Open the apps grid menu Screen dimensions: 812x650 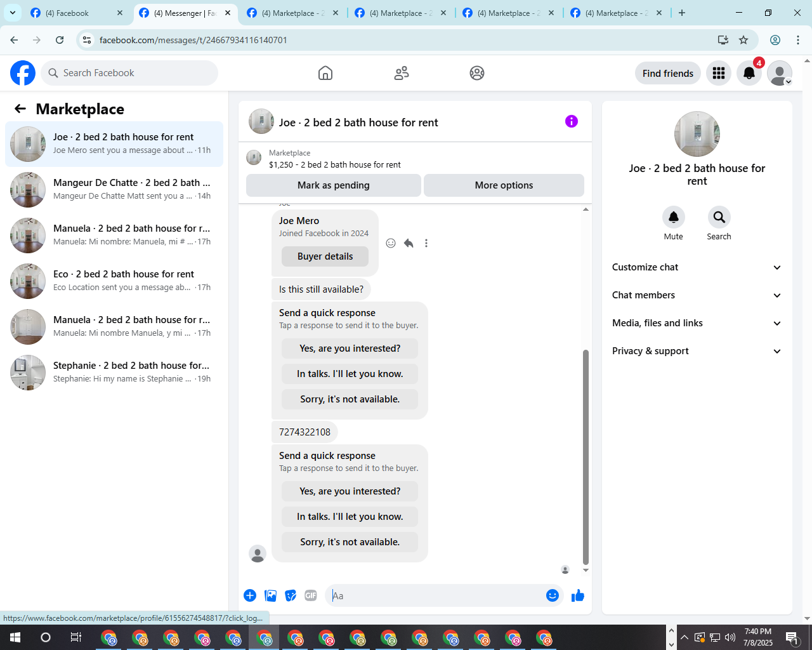719,73
